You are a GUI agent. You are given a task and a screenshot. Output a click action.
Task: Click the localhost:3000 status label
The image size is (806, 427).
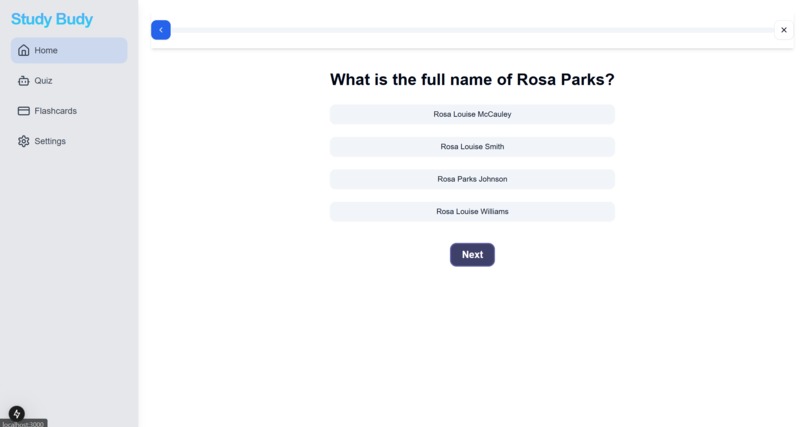coord(24,424)
